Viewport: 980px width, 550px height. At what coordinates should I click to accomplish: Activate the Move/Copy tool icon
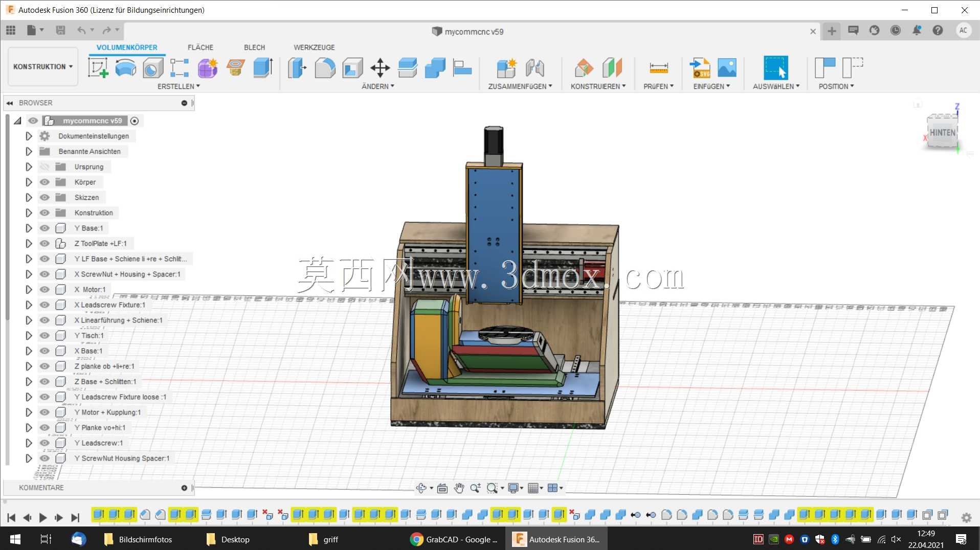tap(380, 67)
